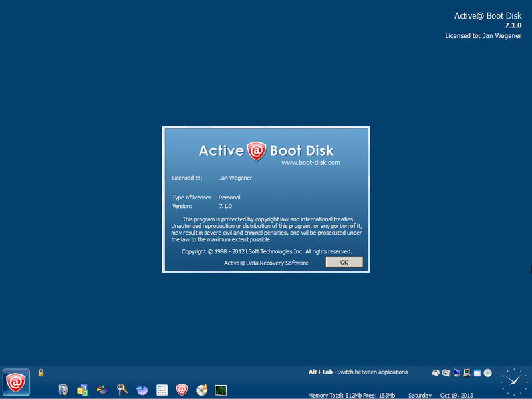Click 'Licensed to: Jan Wegener' desktop corner text
The height and width of the screenshot is (399, 532).
click(x=483, y=36)
